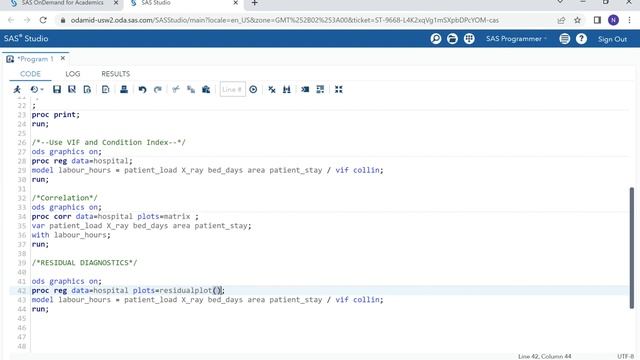Click the '/*Correlation*/' comment line
Screen dimensions: 640x360
[64, 198]
